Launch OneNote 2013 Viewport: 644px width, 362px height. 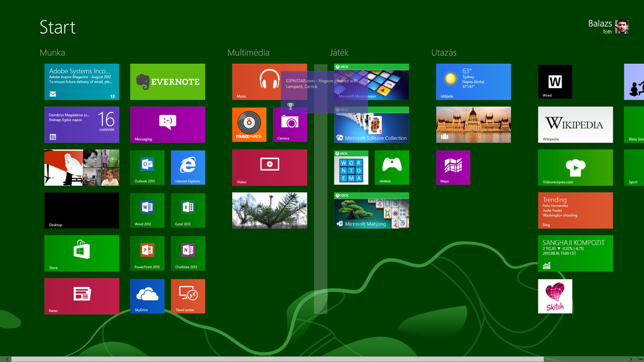coord(188,254)
